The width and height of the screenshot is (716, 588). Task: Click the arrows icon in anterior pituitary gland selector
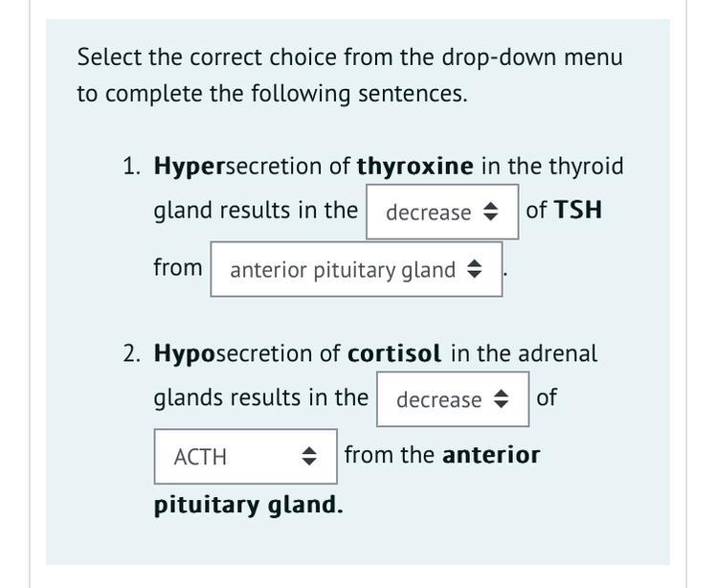point(473,270)
